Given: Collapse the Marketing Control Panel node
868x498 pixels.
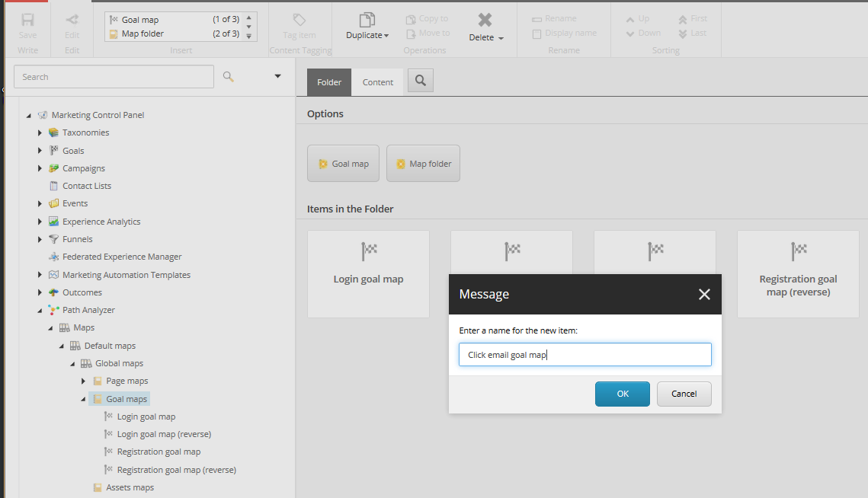Looking at the screenshot, I should pos(29,116).
